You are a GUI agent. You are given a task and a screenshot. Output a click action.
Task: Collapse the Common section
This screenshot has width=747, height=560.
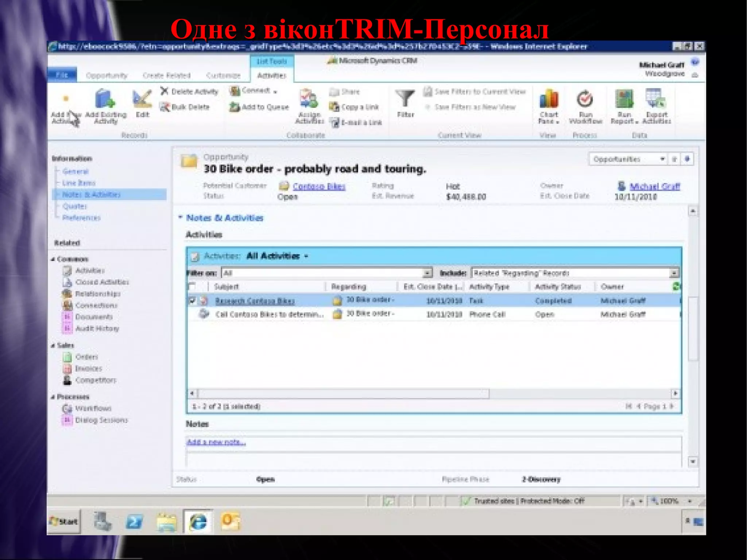(53, 259)
